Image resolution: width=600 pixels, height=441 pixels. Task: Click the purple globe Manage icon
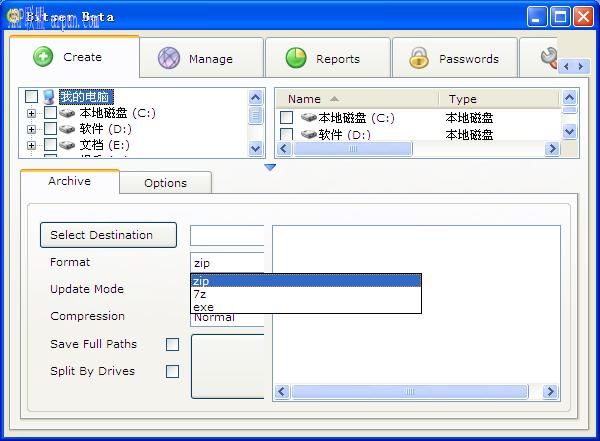click(169, 58)
